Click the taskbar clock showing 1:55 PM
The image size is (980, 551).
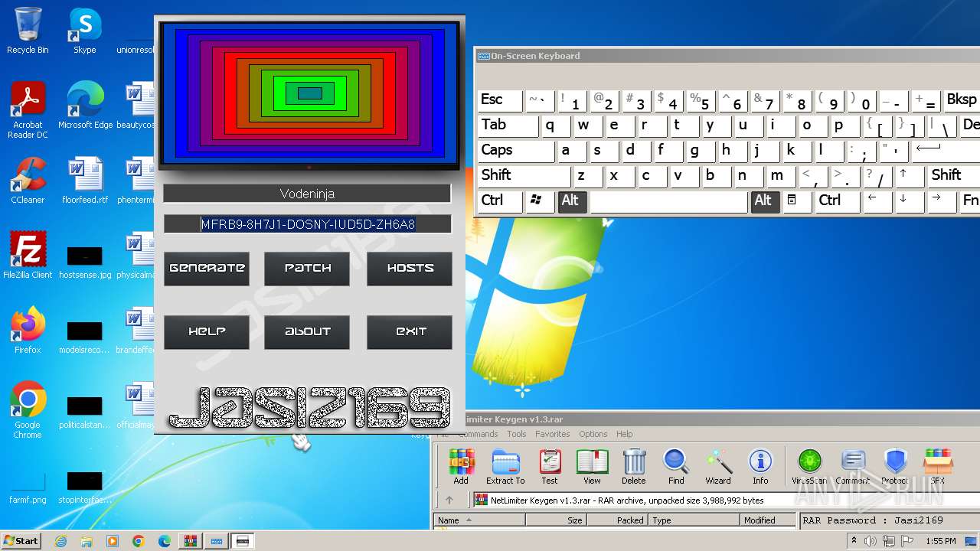[x=940, y=541]
